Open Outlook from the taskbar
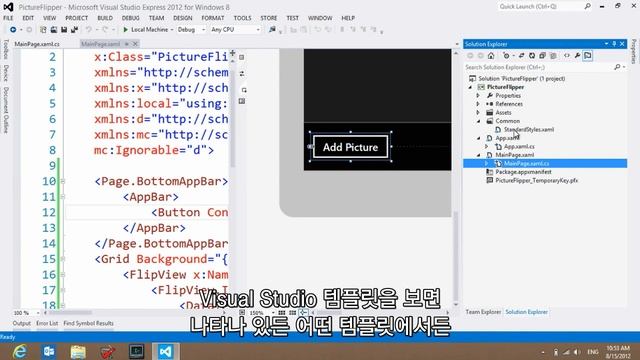 [49, 351]
